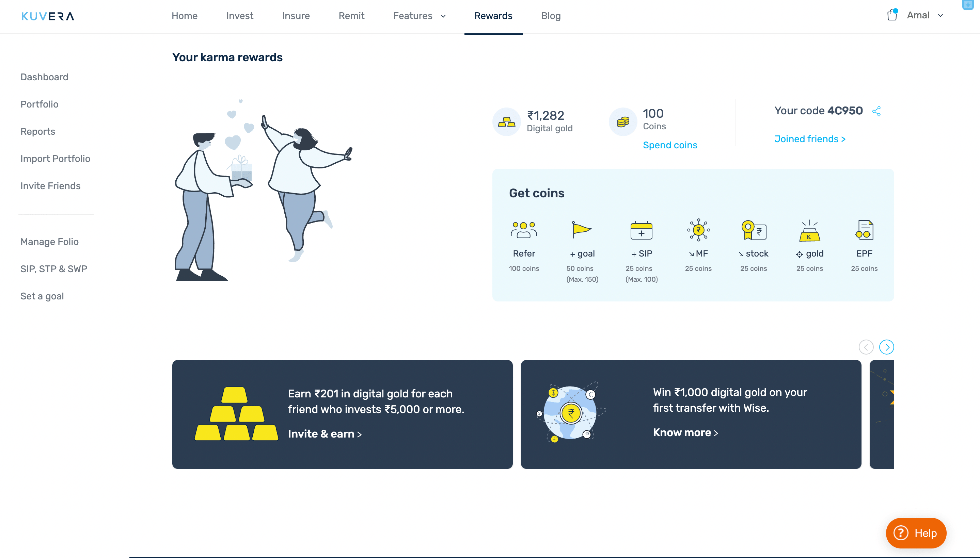The image size is (980, 558).
Task: Go to next promo card with right arrow
Action: click(x=886, y=347)
